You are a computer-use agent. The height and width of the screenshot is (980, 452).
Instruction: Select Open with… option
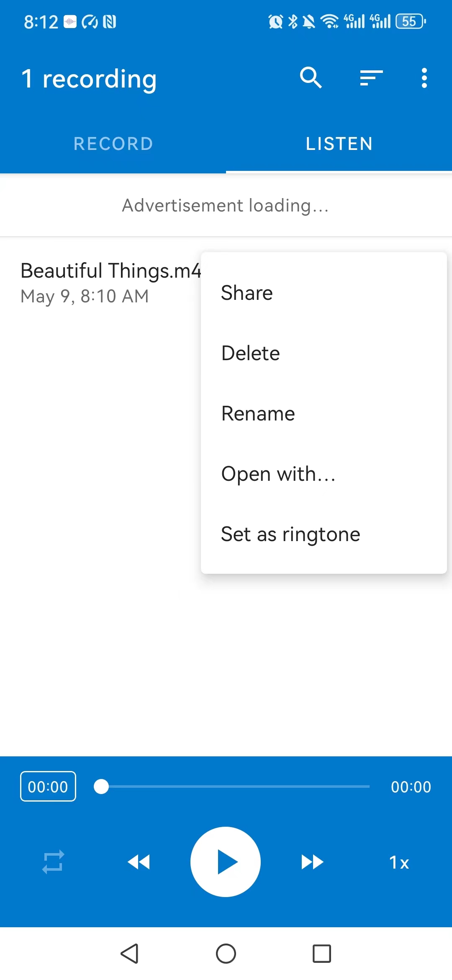coord(278,474)
